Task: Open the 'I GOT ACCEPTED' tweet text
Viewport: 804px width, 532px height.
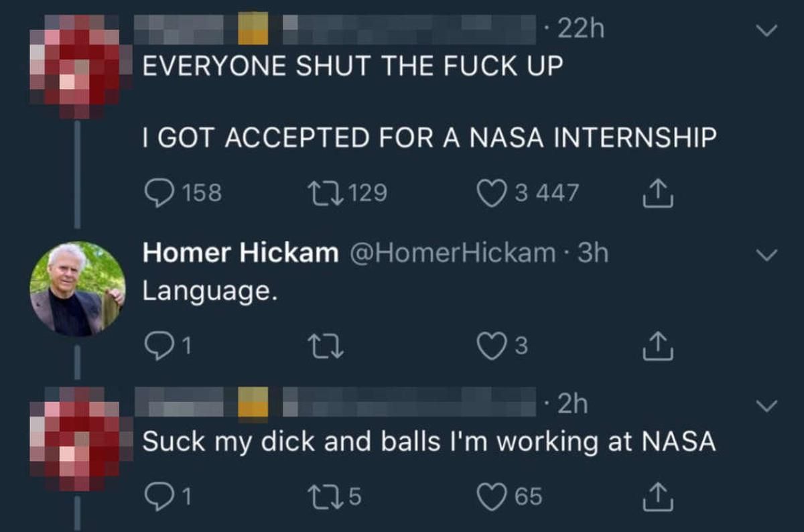Action: pos(429,138)
